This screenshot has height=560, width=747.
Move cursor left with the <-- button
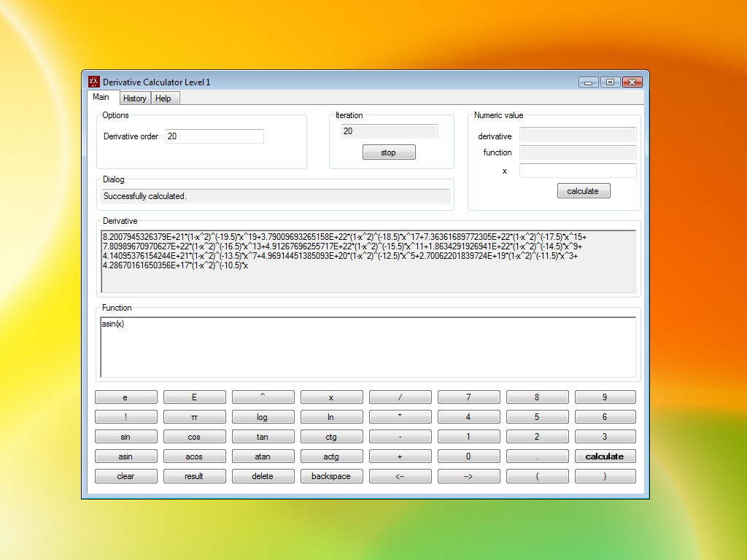pos(400,476)
